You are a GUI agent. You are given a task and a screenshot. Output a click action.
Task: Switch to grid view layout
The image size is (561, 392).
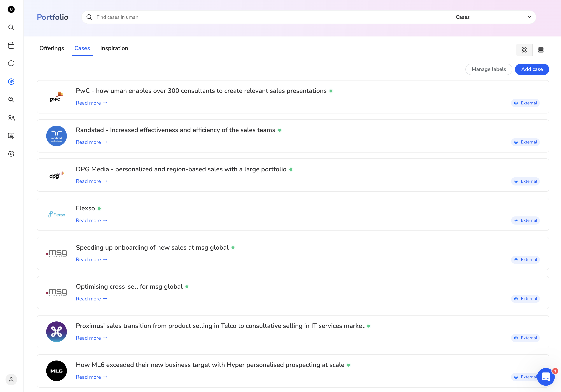pos(524,50)
